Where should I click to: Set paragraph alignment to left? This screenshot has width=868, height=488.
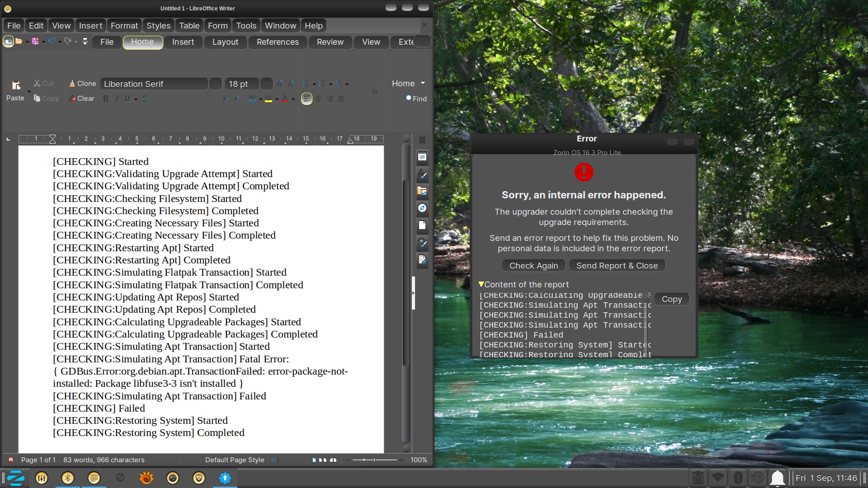(307, 99)
